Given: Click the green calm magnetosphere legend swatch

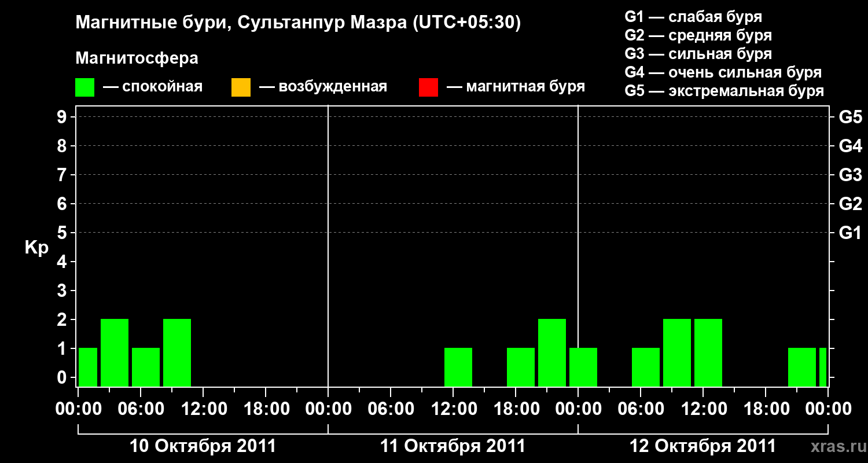Looking at the screenshot, I should (85, 87).
